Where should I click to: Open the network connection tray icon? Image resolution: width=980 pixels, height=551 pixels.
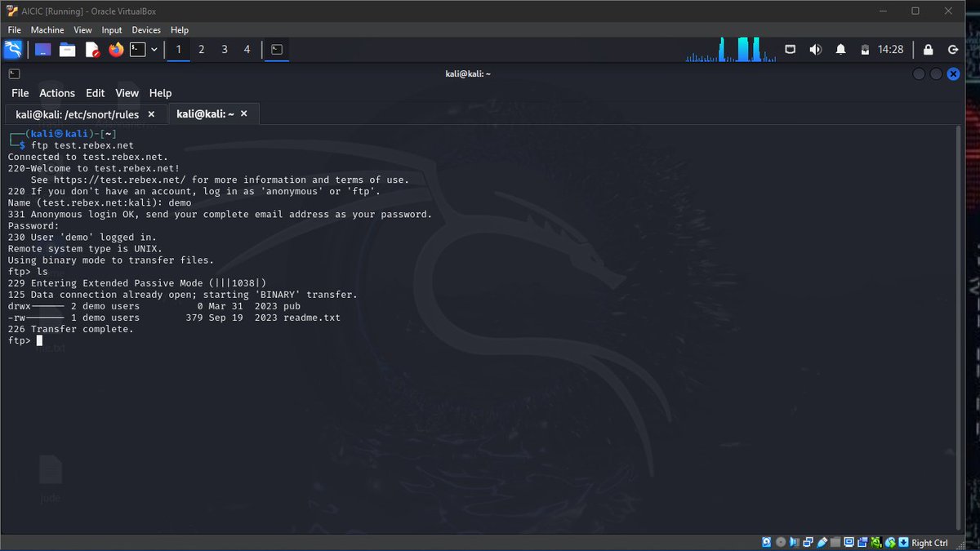click(791, 50)
